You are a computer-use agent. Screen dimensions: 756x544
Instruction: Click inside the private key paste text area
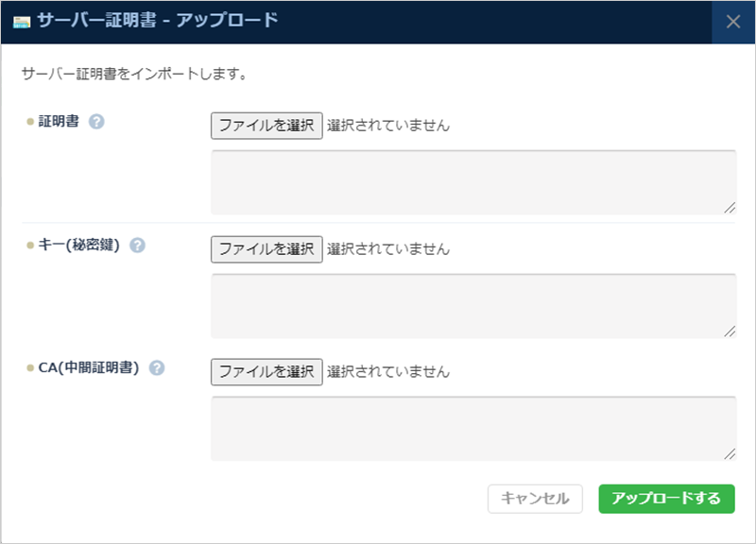pos(471,302)
